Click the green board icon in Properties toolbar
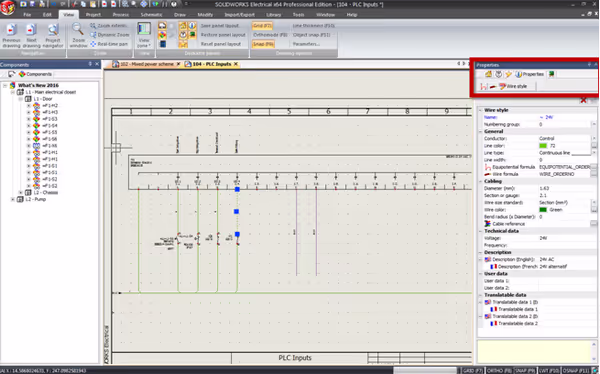The image size is (600, 374). (551, 74)
